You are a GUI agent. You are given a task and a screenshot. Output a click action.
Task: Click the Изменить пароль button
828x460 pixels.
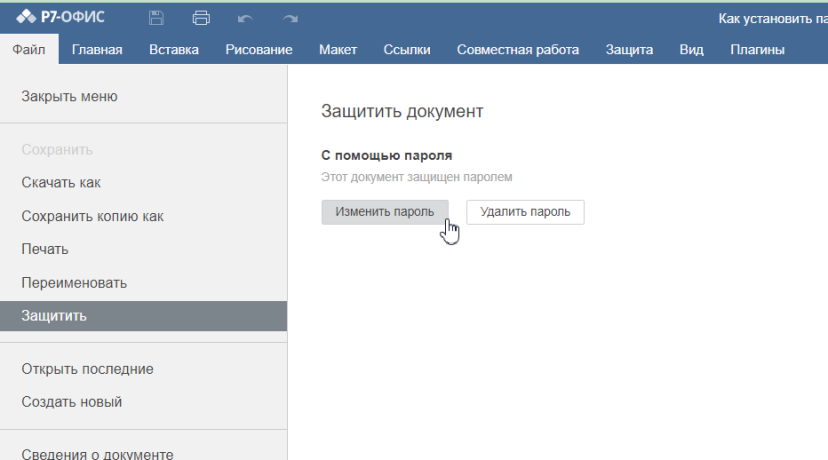click(x=385, y=212)
